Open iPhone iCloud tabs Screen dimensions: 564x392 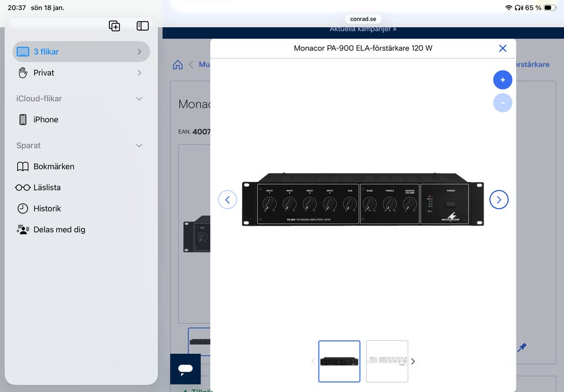(46, 120)
